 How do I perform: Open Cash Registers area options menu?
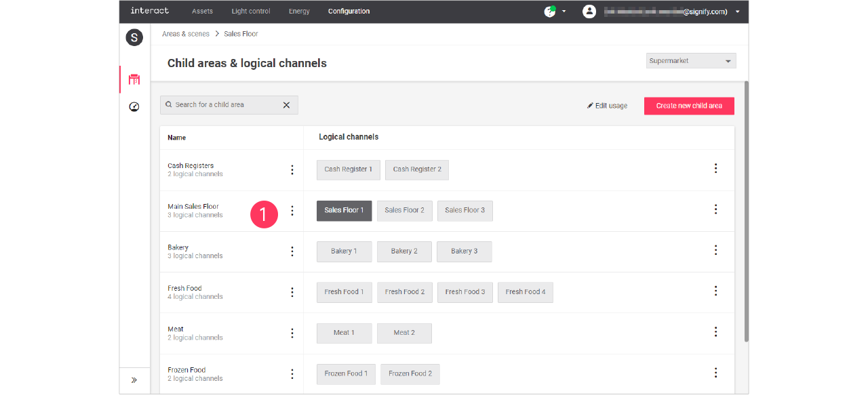click(292, 170)
